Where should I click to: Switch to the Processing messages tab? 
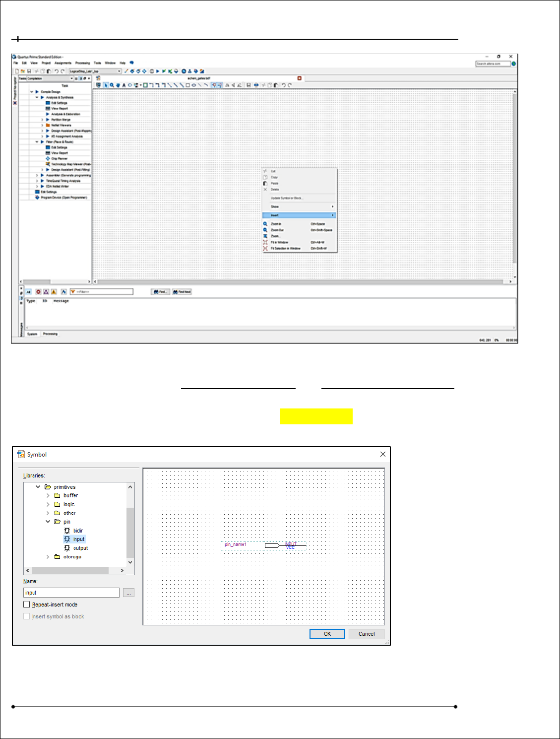[50, 334]
